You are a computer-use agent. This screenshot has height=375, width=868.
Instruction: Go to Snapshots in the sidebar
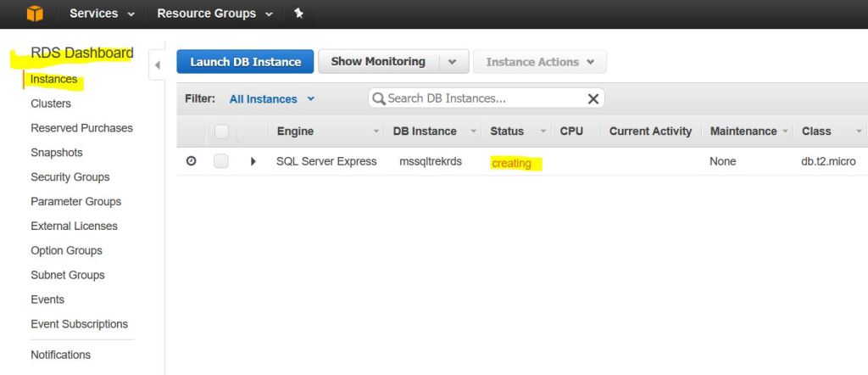coord(57,153)
